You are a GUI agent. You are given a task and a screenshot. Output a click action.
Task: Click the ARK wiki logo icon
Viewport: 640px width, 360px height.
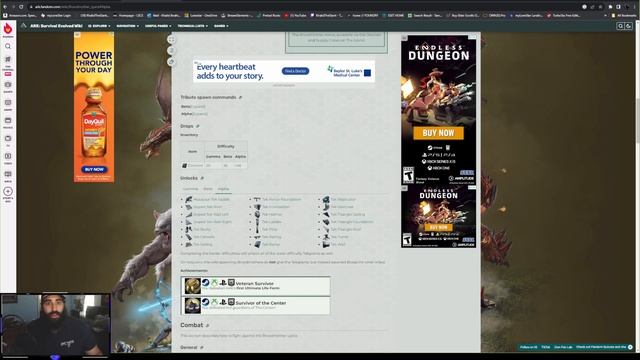[x=23, y=26]
